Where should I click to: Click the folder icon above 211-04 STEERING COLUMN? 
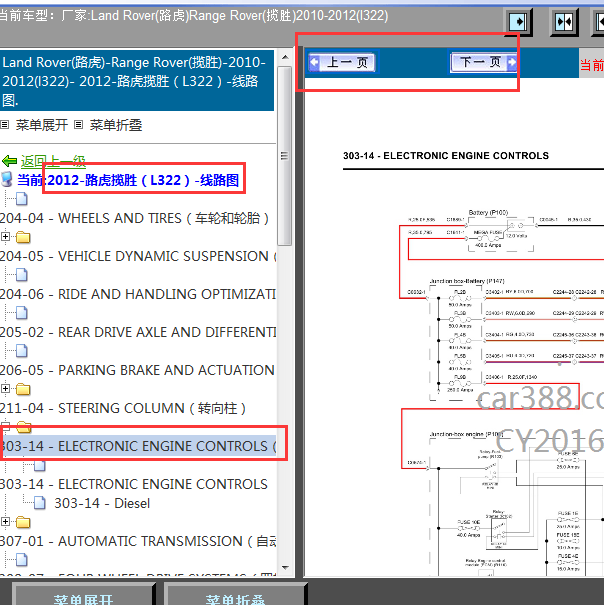pyautogui.click(x=23, y=389)
